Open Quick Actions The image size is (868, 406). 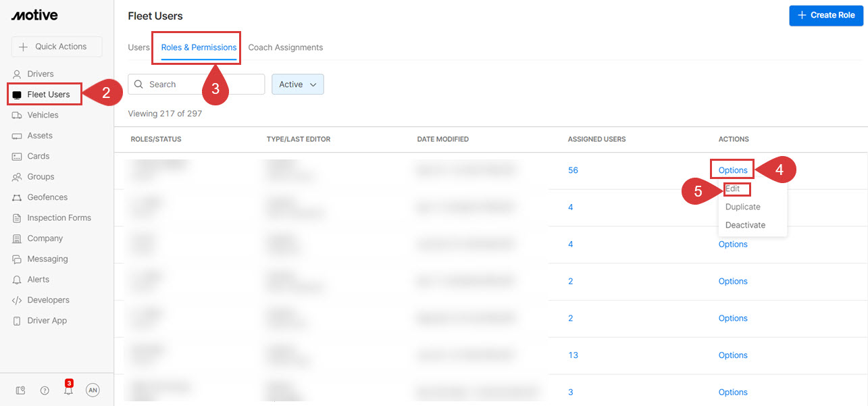coord(56,46)
